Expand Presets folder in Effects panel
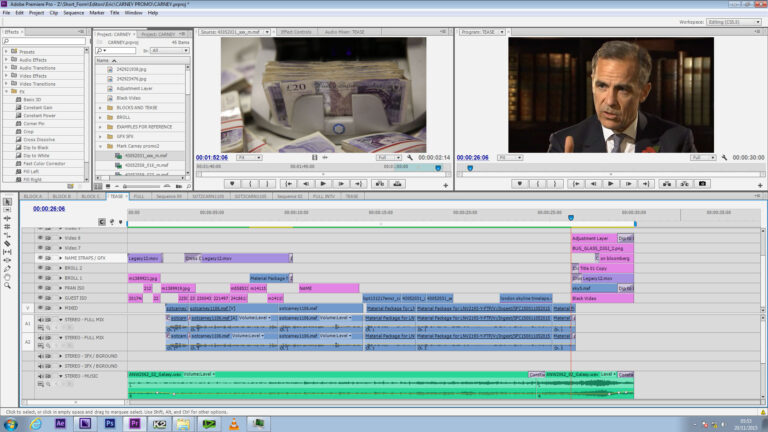The image size is (768, 432). coord(6,51)
